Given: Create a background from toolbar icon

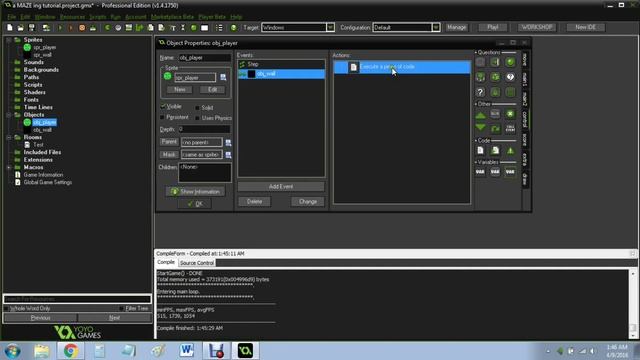Looking at the screenshot, I should click(x=129, y=27).
